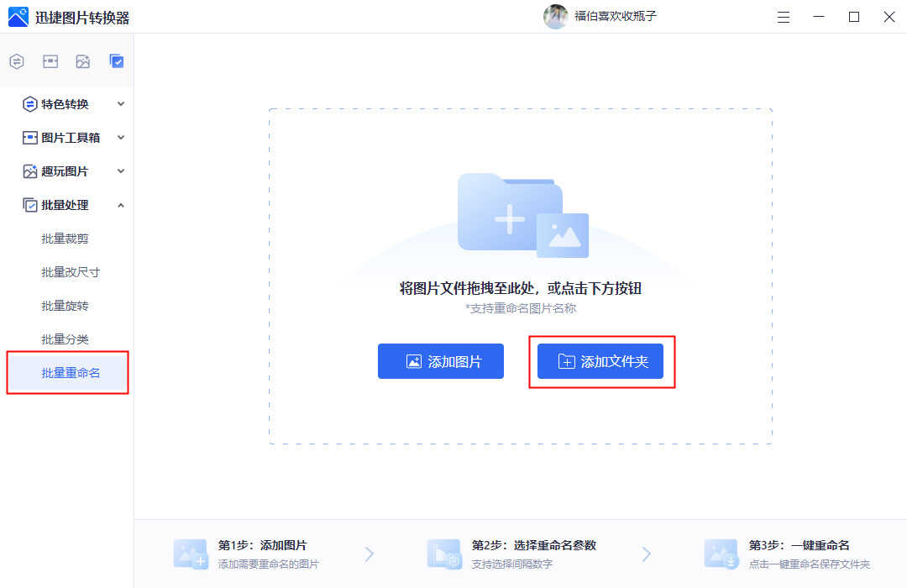Click the 第1步 添加图片 step icon
Viewport: 907px width, 588px height.
pyautogui.click(x=191, y=554)
